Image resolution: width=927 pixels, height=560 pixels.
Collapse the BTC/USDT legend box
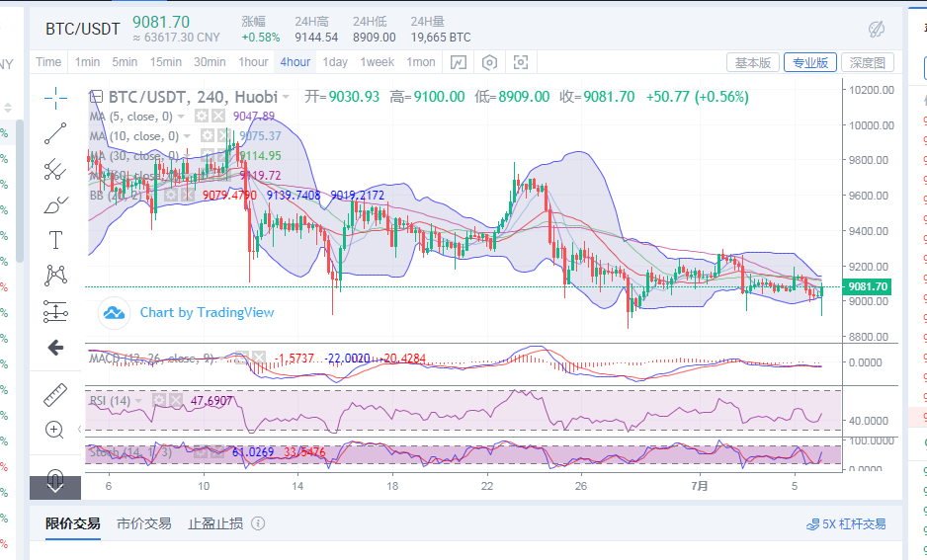tap(96, 96)
